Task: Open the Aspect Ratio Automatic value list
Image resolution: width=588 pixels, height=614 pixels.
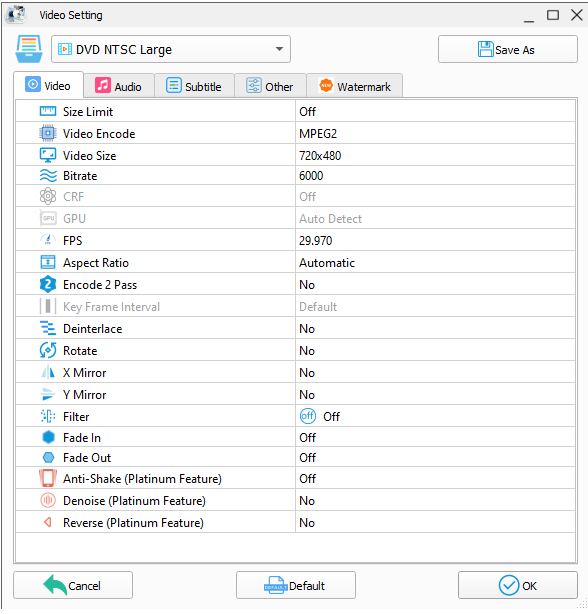Action: pos(435,263)
